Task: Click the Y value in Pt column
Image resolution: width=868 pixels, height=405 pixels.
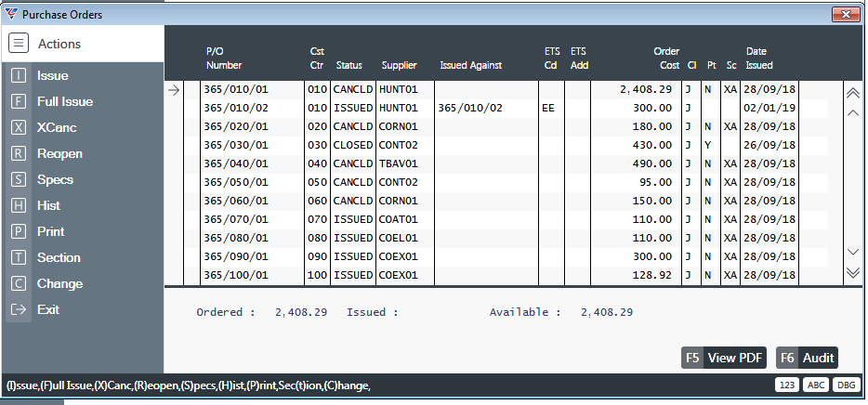Action: [x=707, y=145]
